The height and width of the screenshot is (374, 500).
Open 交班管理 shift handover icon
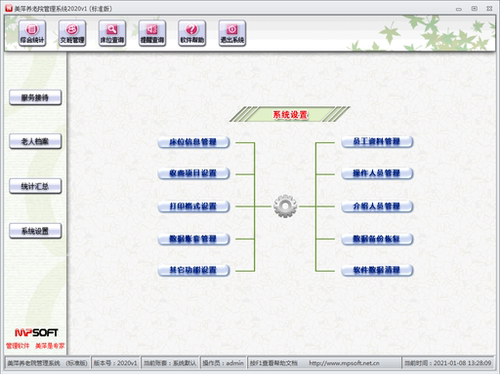(x=72, y=33)
